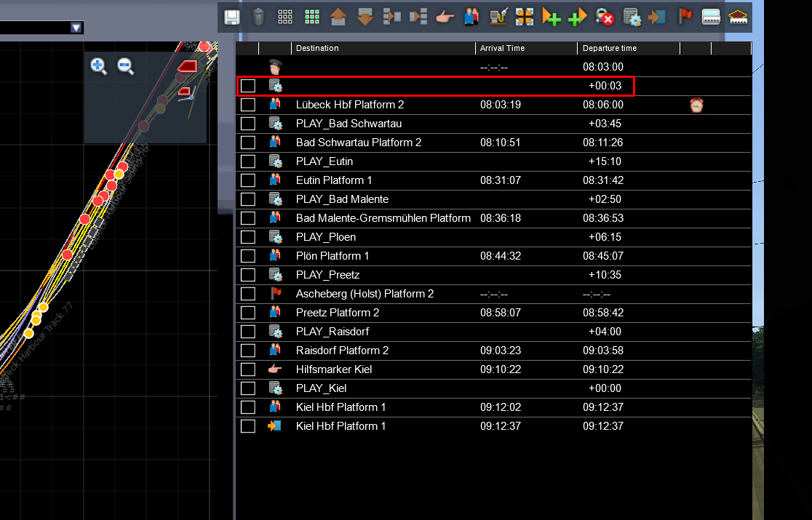Select the Lübeck Hbf Platform 2 destination
Viewport: 812px width, 520px height.
349,105
